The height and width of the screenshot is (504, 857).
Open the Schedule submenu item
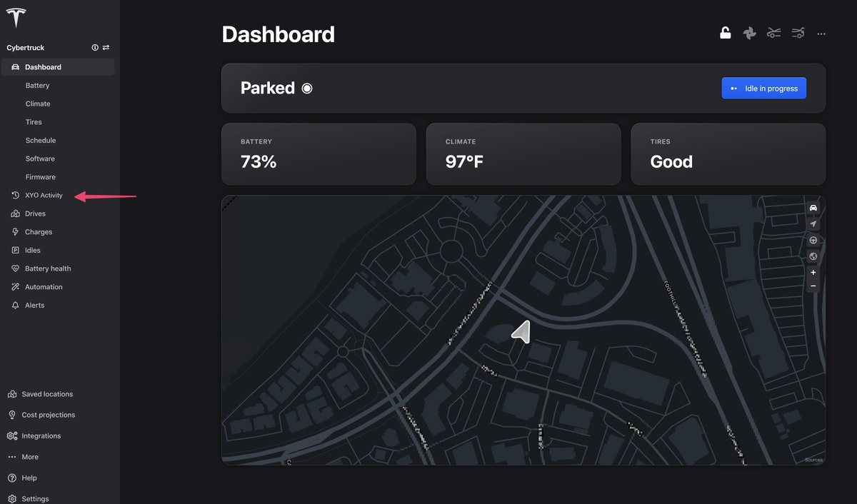[x=41, y=141]
